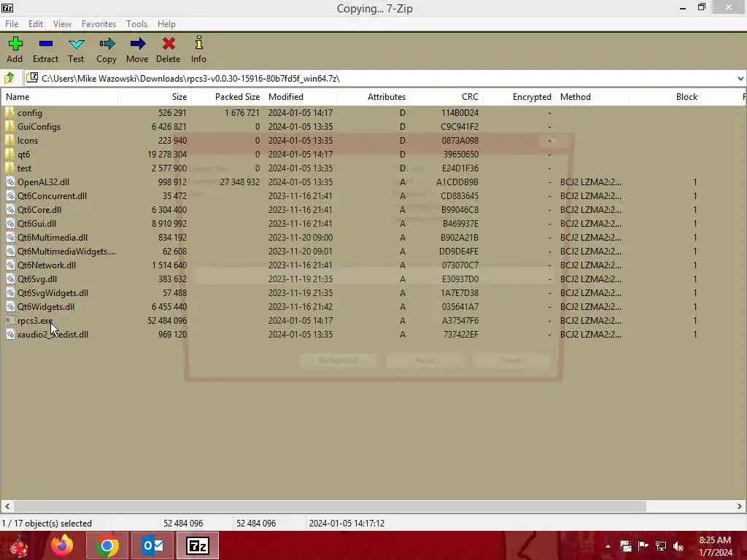Go up one folder level icon

[9, 78]
